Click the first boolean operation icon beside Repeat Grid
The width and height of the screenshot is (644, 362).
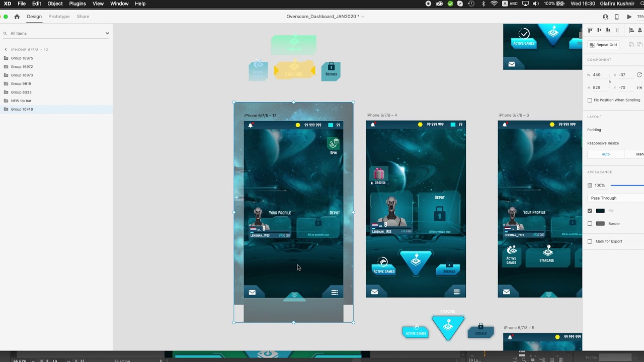(631, 45)
